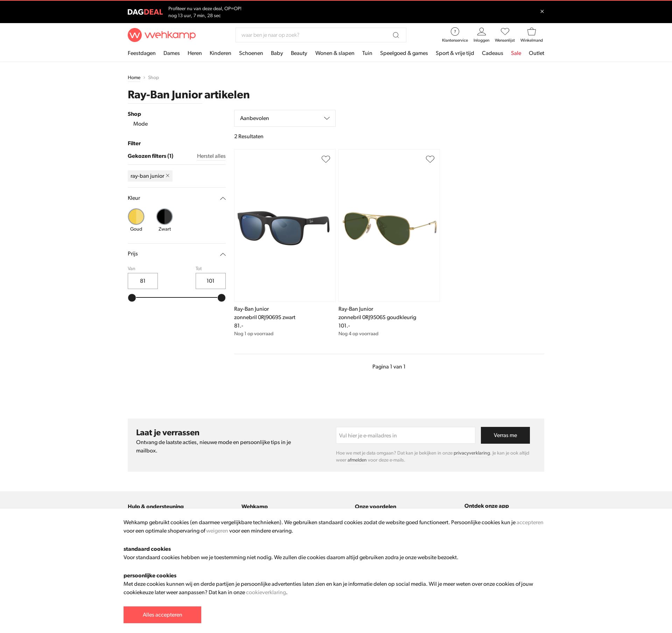The height and width of the screenshot is (633, 672).
Task: Click the Tot price input
Action: point(211,281)
